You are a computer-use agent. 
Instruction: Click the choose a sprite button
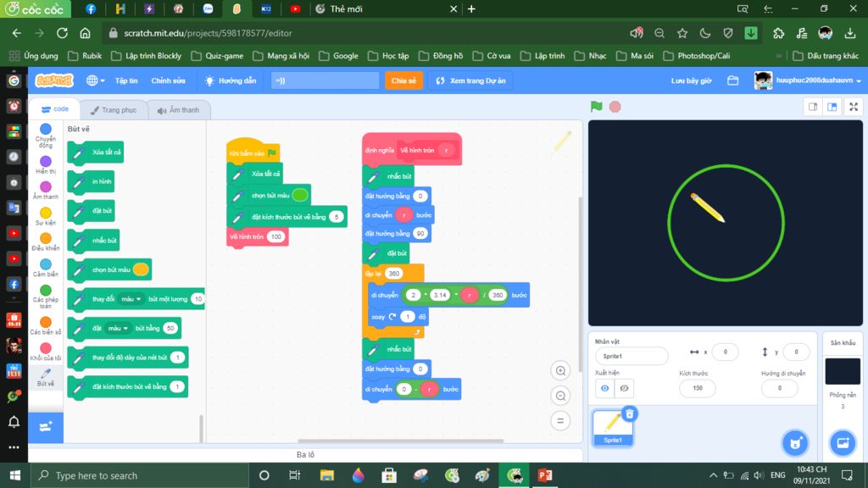(x=795, y=442)
